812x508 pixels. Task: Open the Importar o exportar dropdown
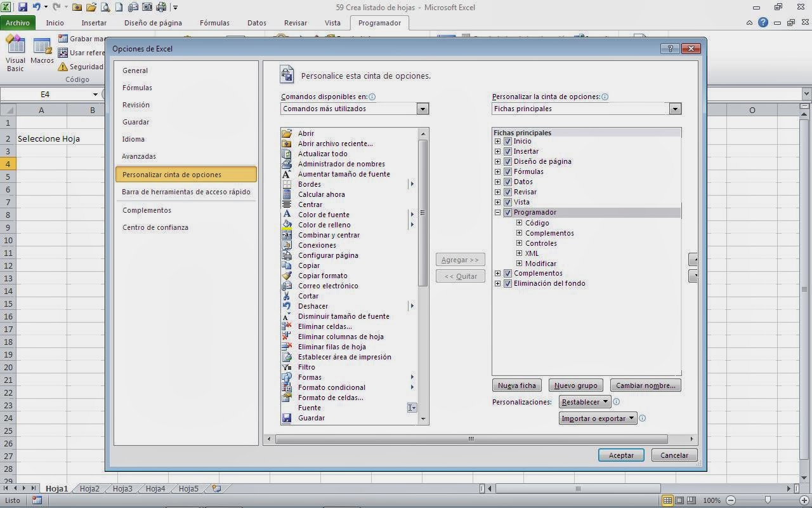coord(598,418)
